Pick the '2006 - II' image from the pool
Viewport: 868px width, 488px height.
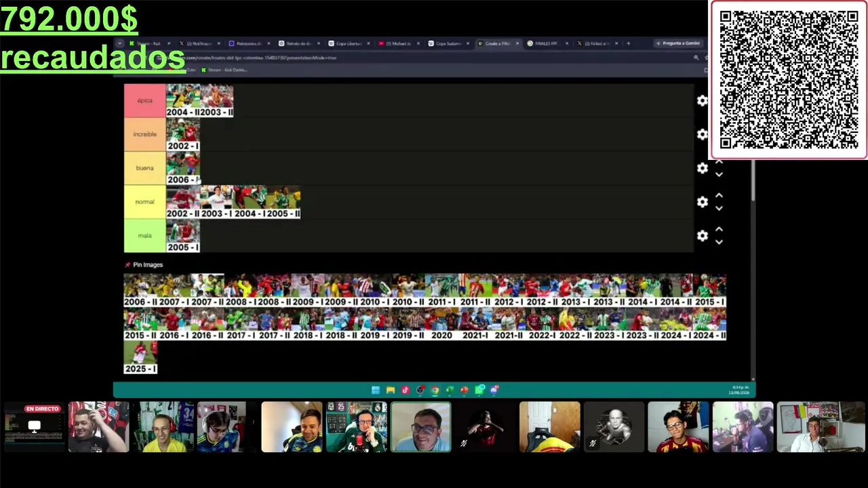140,290
